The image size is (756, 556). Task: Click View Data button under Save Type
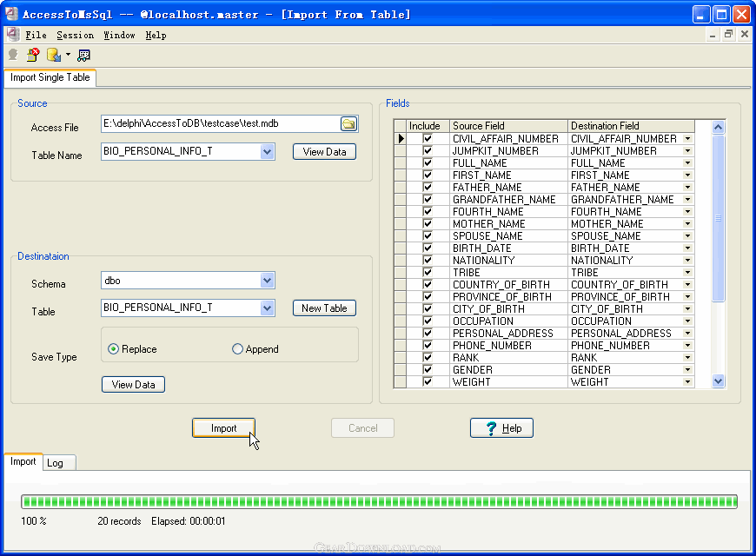(133, 385)
